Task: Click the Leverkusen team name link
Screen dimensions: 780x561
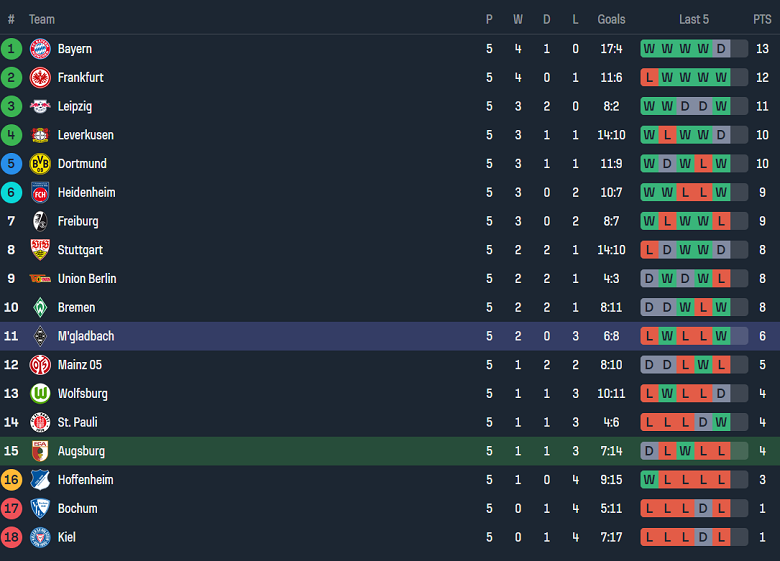Action: coord(85,135)
